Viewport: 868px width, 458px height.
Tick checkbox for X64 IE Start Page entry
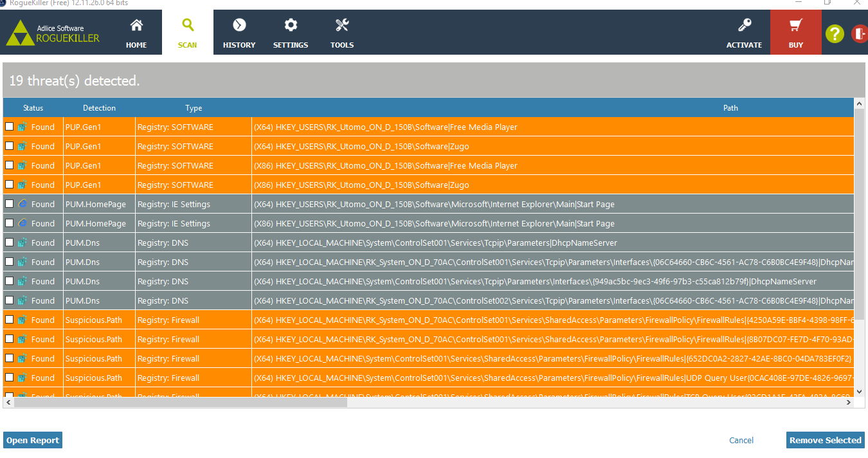pyautogui.click(x=9, y=204)
